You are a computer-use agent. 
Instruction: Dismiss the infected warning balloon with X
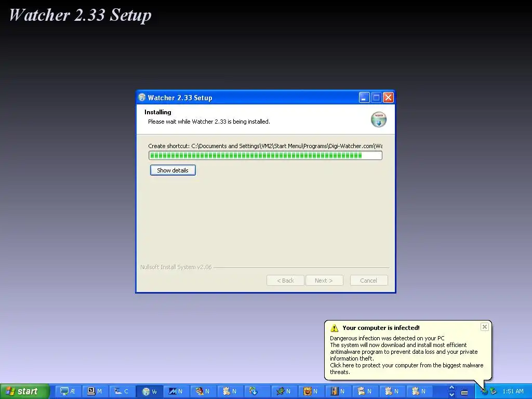click(485, 327)
